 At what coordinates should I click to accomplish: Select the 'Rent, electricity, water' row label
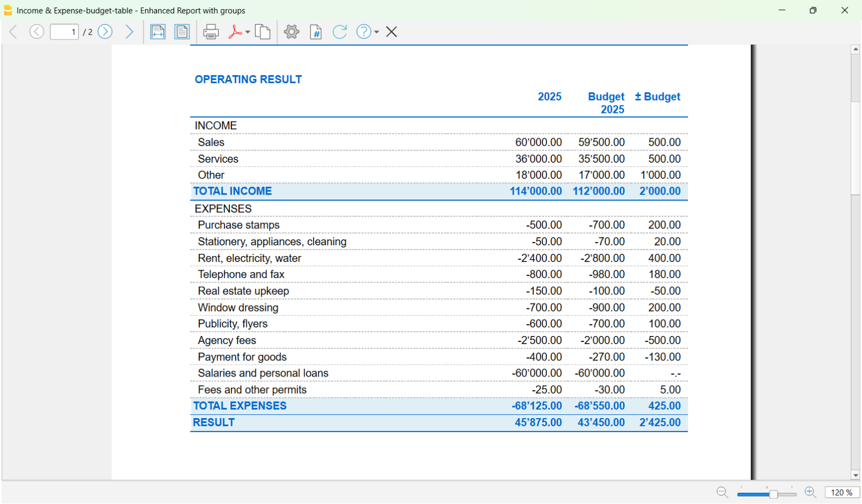(250, 258)
